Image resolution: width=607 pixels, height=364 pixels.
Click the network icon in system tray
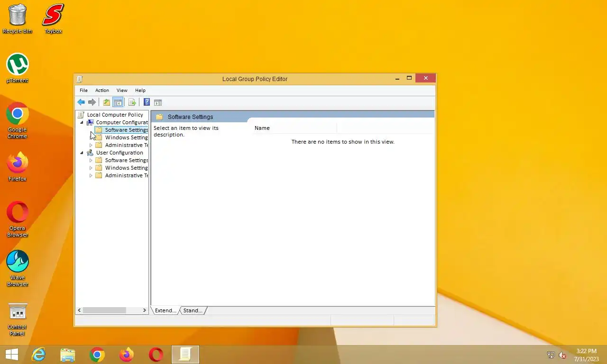pyautogui.click(x=551, y=355)
